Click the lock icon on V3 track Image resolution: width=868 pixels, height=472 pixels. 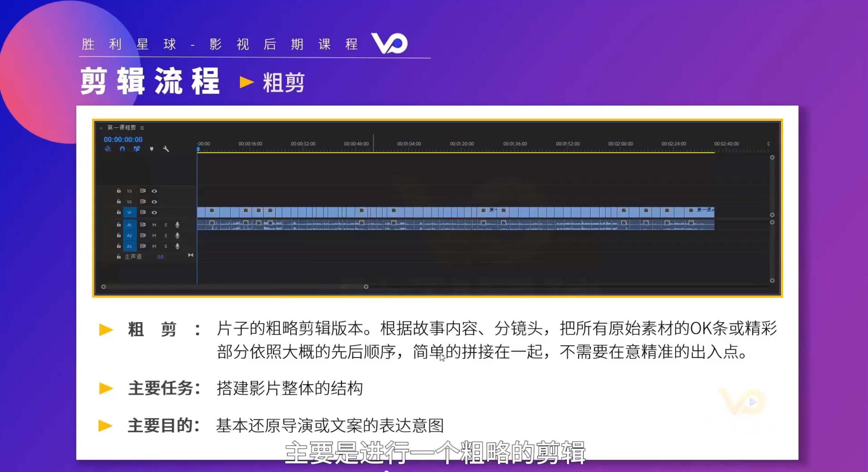[x=119, y=191]
